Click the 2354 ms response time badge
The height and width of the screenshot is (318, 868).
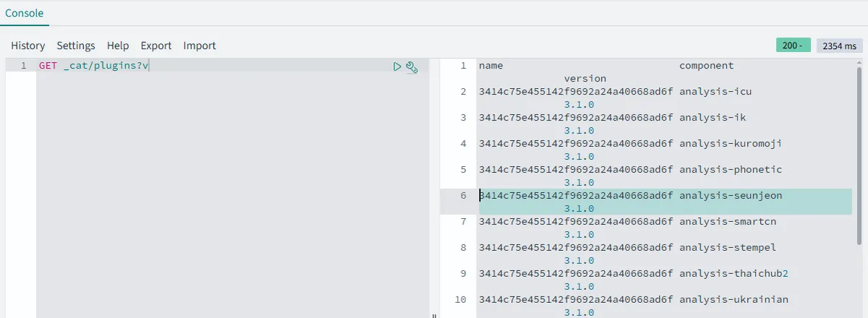tap(839, 46)
